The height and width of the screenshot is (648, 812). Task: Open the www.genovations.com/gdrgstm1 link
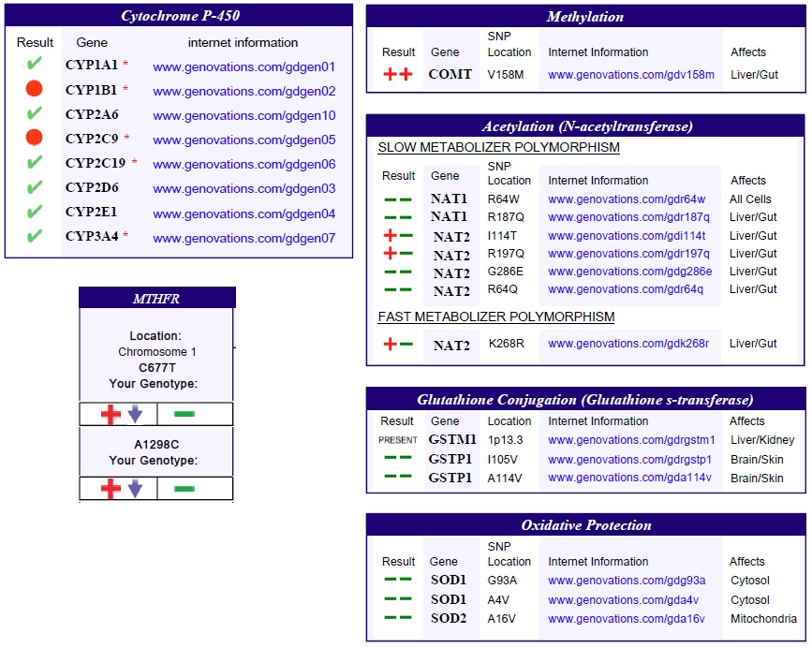tap(631, 440)
